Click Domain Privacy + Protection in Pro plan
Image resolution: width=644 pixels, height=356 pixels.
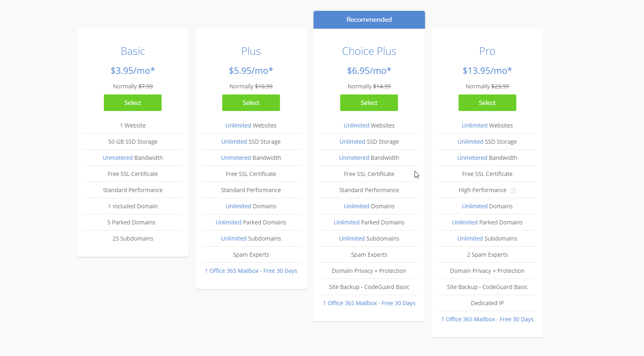[x=487, y=271]
